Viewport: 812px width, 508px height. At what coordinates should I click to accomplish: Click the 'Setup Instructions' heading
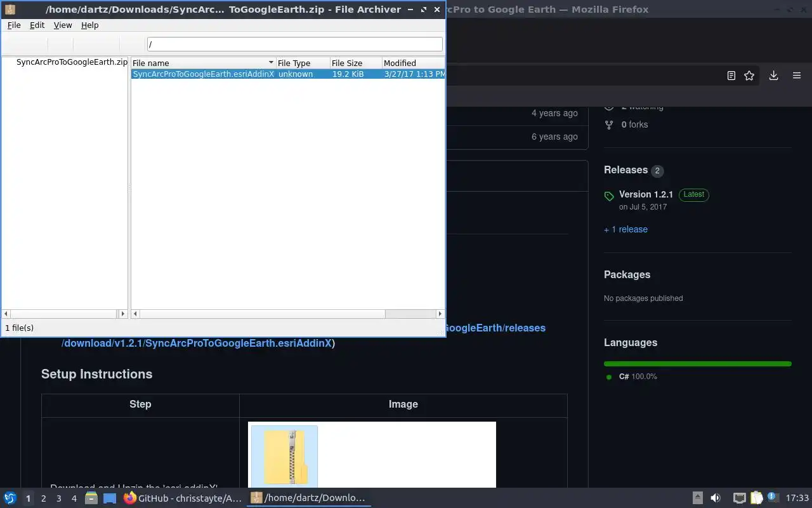click(96, 374)
